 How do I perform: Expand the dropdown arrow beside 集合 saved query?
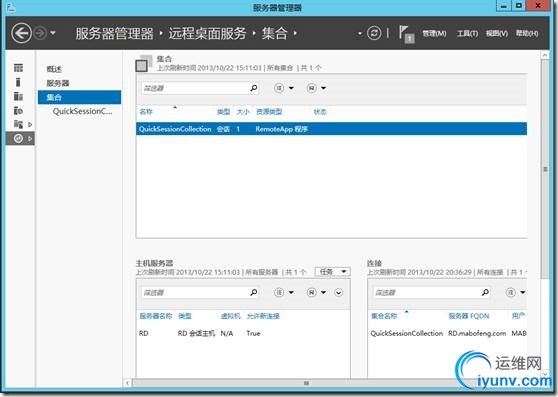pyautogui.click(x=323, y=88)
